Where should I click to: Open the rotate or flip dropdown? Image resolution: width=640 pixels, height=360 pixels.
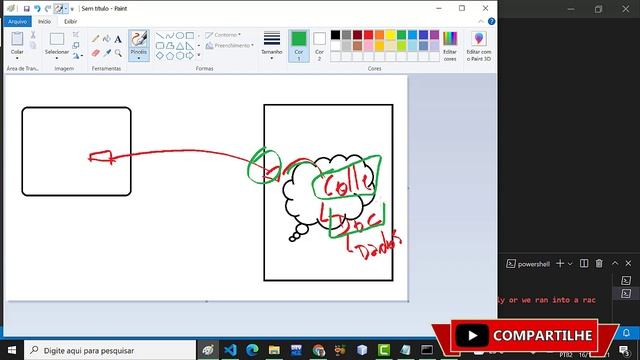pos(77,56)
